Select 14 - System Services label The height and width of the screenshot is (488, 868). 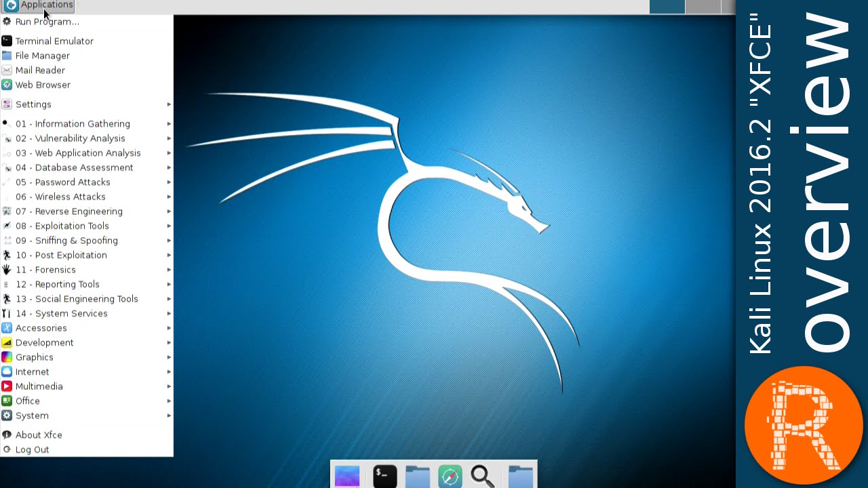point(62,313)
